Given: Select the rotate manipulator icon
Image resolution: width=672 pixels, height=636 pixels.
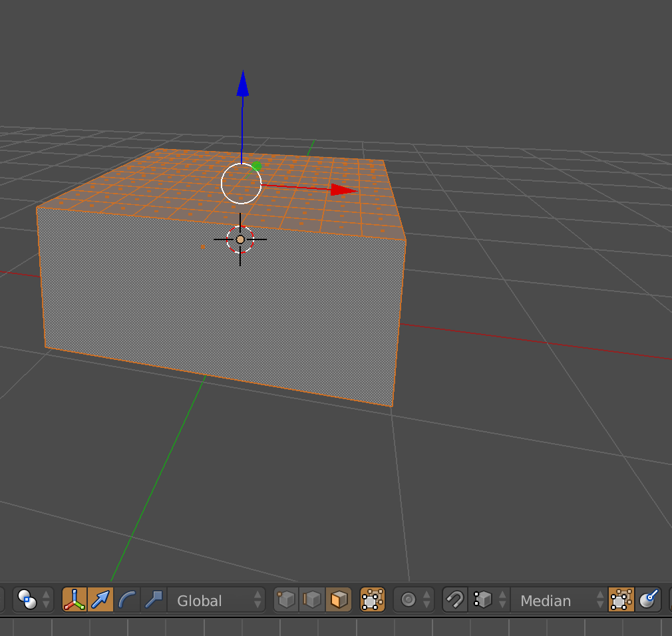Looking at the screenshot, I should [x=126, y=599].
